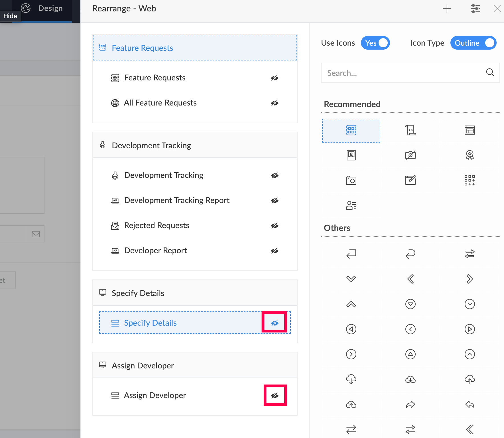Select the recommended grid form icon
The width and height of the screenshot is (504, 438).
351,130
